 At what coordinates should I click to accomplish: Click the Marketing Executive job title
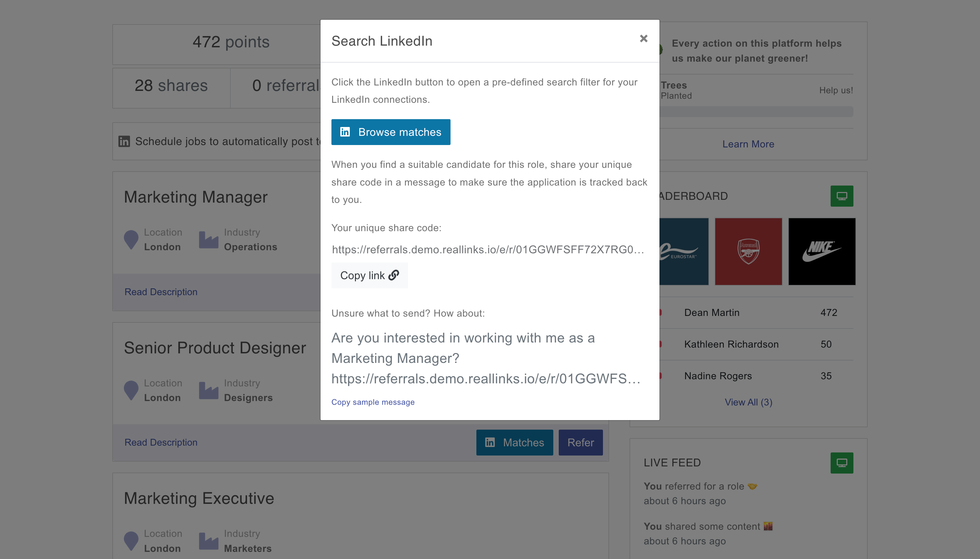tap(199, 498)
